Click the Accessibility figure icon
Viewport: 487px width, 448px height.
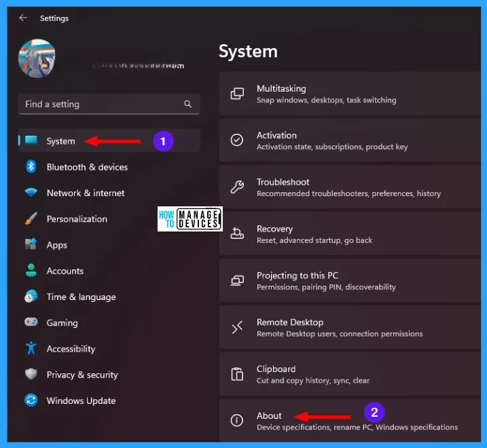[31, 348]
